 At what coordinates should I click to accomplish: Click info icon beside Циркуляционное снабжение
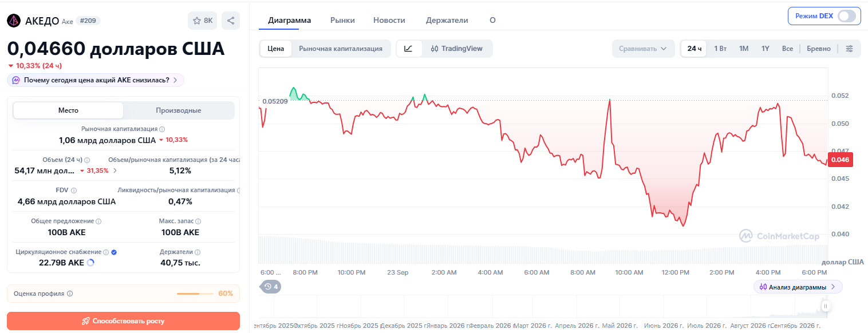tap(106, 252)
